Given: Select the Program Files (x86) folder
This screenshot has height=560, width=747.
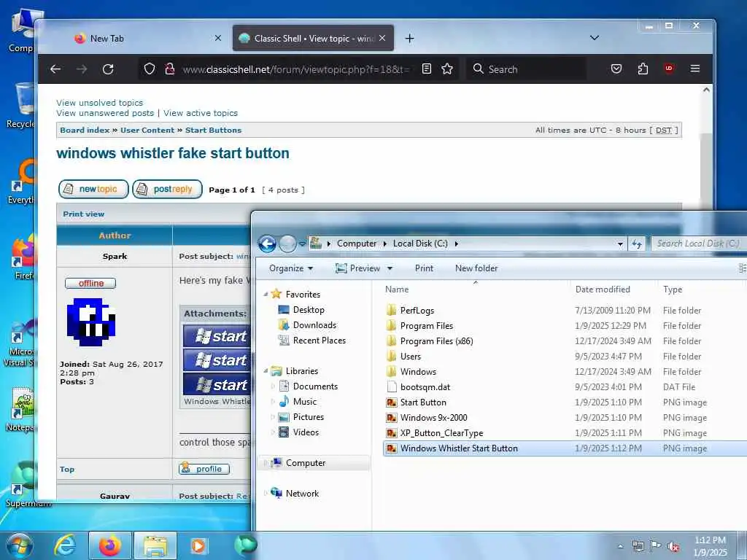Looking at the screenshot, I should coord(436,341).
